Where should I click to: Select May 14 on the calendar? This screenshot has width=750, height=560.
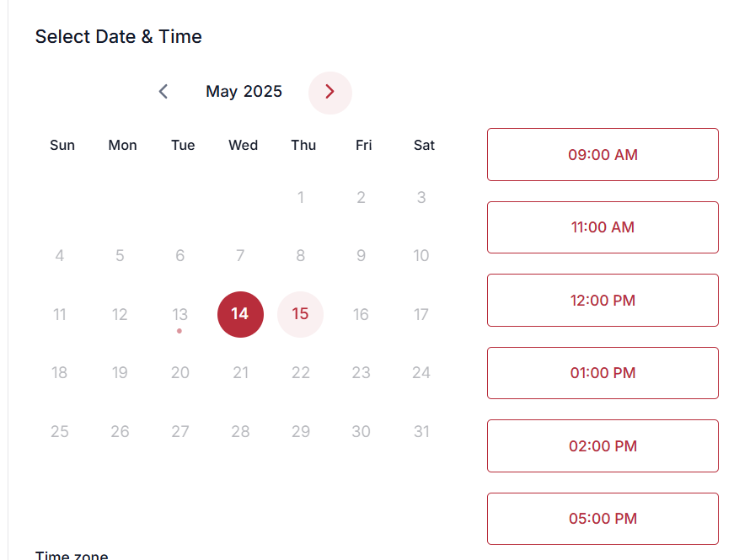[240, 314]
